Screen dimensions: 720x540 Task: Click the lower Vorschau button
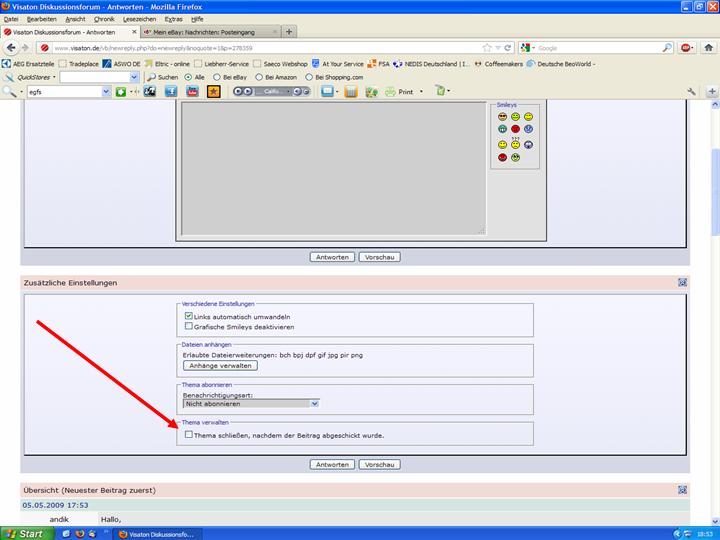[379, 465]
